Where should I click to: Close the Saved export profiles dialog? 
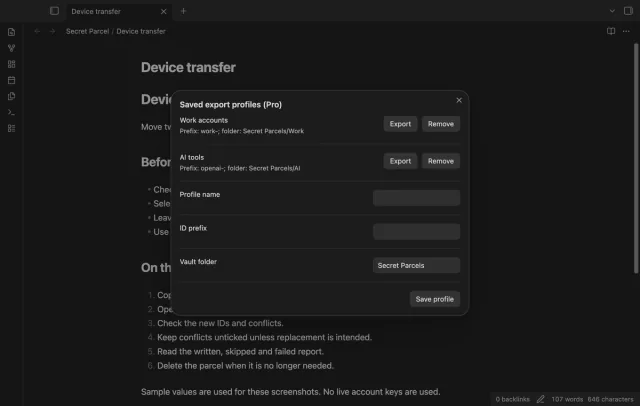459,100
